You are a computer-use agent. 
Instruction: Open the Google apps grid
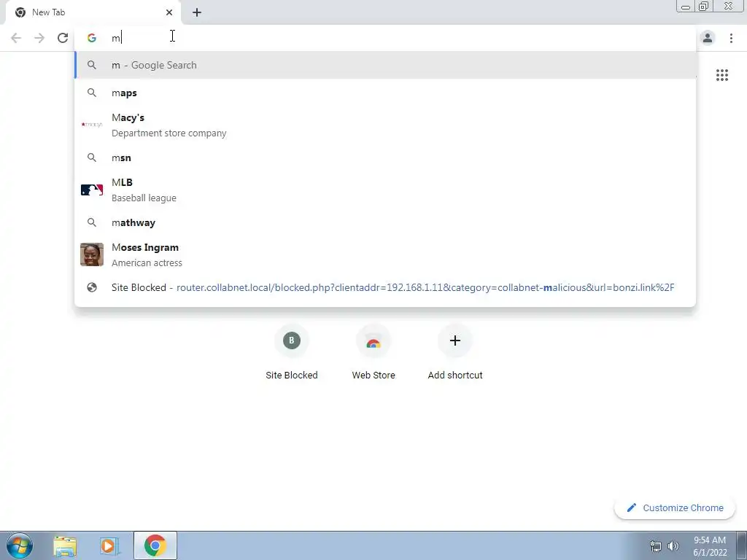[721, 75]
